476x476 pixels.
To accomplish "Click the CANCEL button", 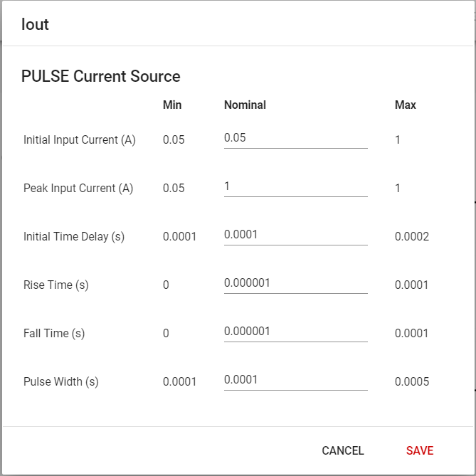I will coord(343,450).
